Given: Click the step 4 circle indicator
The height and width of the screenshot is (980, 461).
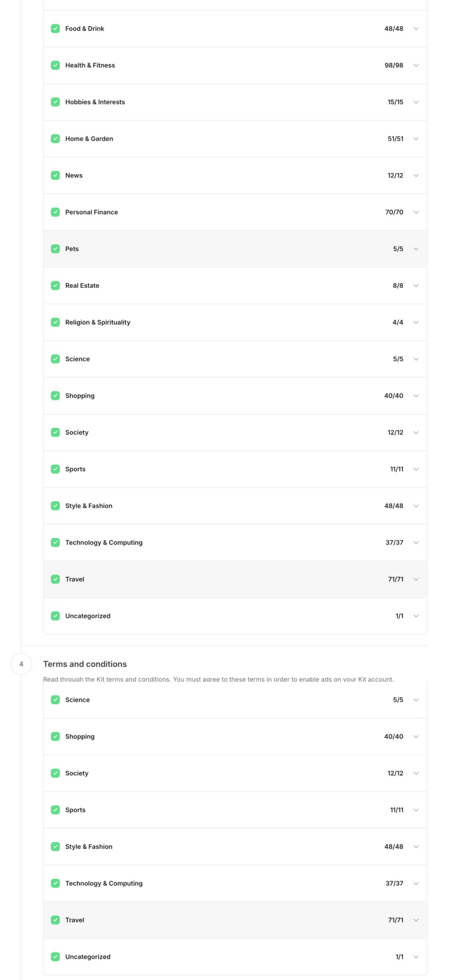Looking at the screenshot, I should pyautogui.click(x=21, y=664).
